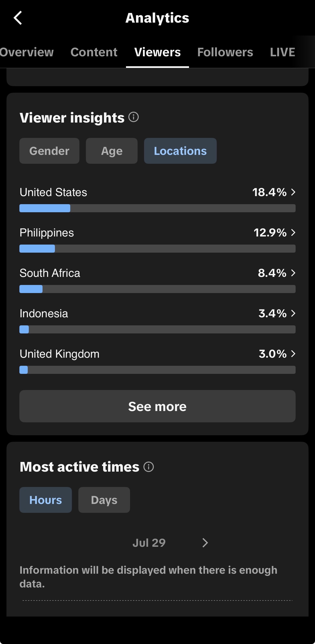Select the Age filter chip
This screenshot has height=644, width=315.
(x=112, y=151)
